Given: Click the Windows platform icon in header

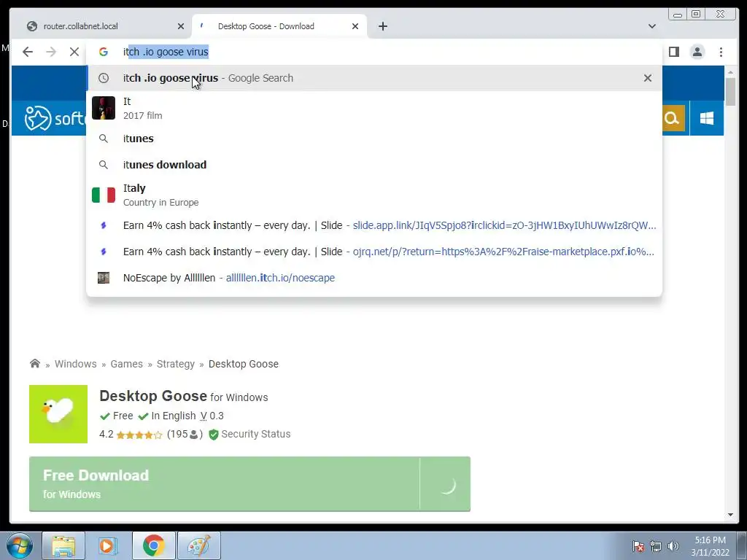Looking at the screenshot, I should tap(706, 118).
